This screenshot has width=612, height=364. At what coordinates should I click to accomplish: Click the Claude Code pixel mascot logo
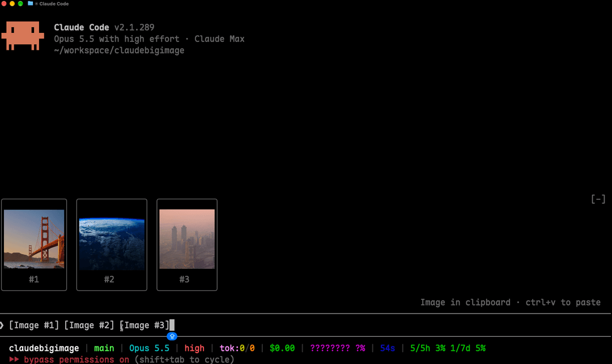point(23,36)
